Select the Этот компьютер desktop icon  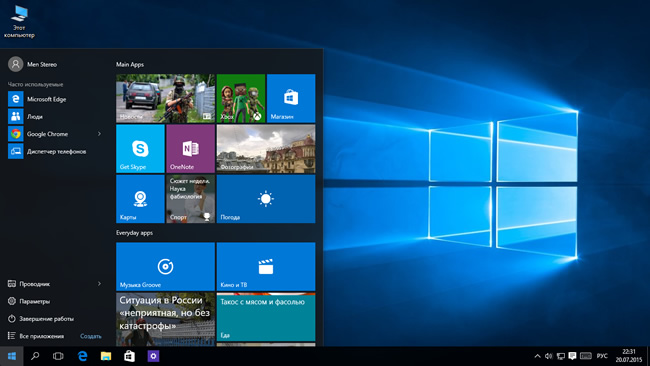tap(19, 22)
